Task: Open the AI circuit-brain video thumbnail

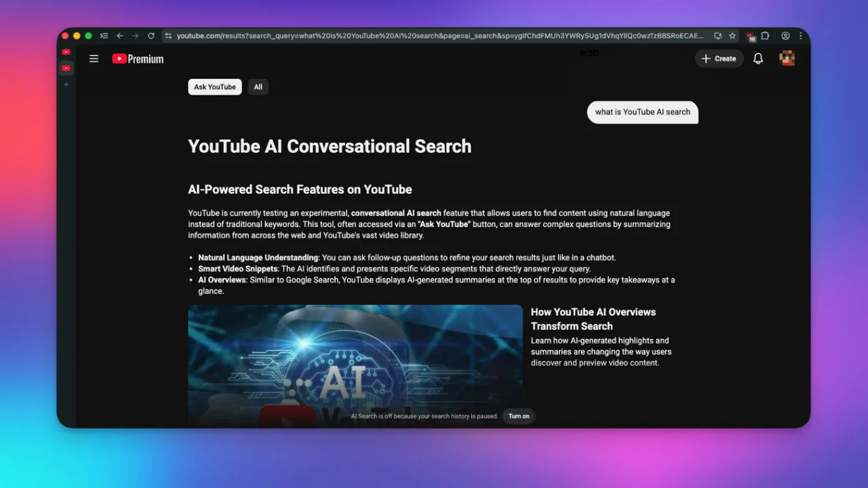Action: tap(355, 365)
